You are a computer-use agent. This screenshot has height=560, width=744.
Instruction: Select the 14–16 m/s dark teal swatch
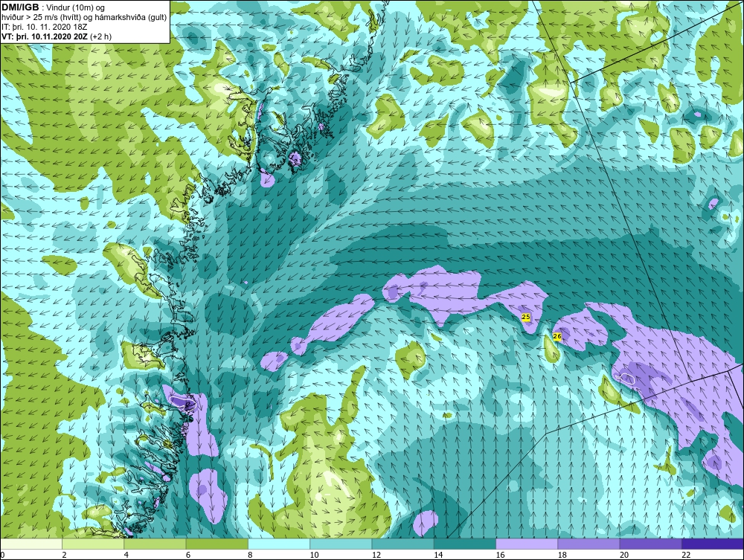pos(464,544)
